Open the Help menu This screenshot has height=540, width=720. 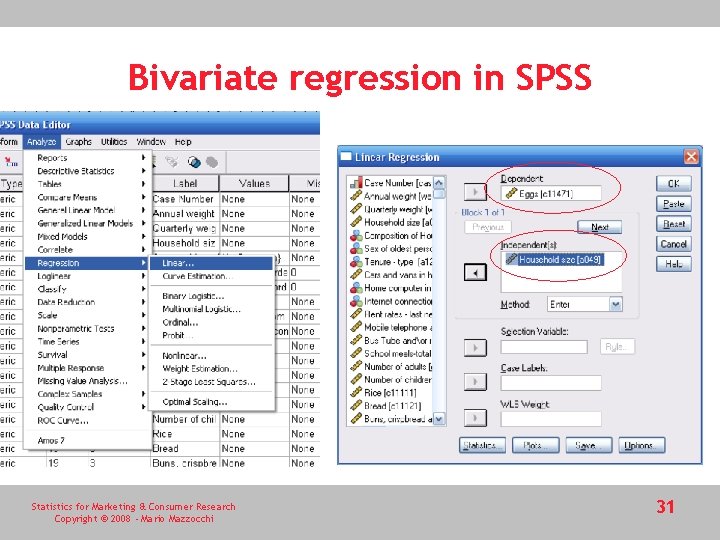(183, 142)
